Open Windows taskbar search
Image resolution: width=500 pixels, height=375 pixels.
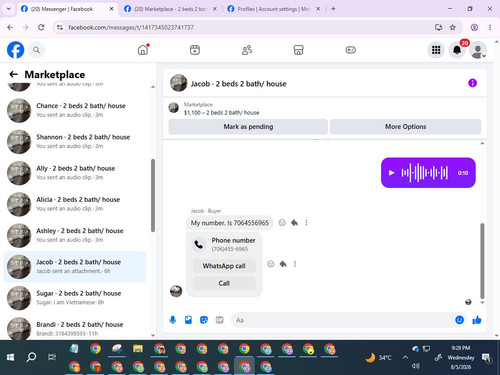31,357
